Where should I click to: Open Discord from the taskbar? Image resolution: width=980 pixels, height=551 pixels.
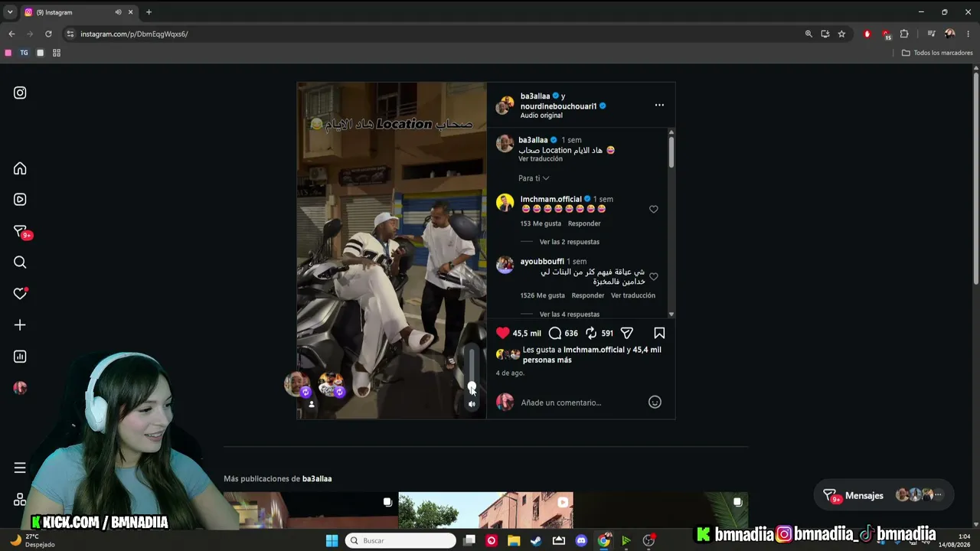[x=581, y=540]
